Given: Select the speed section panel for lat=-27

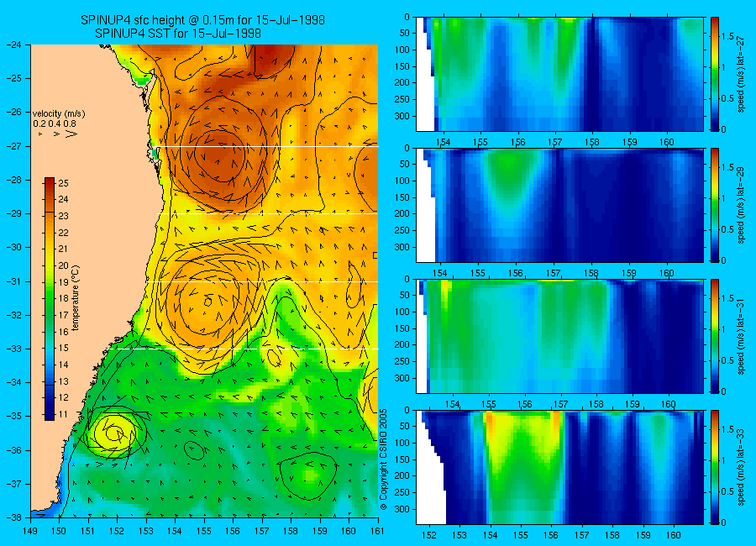Looking at the screenshot, I should [559, 74].
